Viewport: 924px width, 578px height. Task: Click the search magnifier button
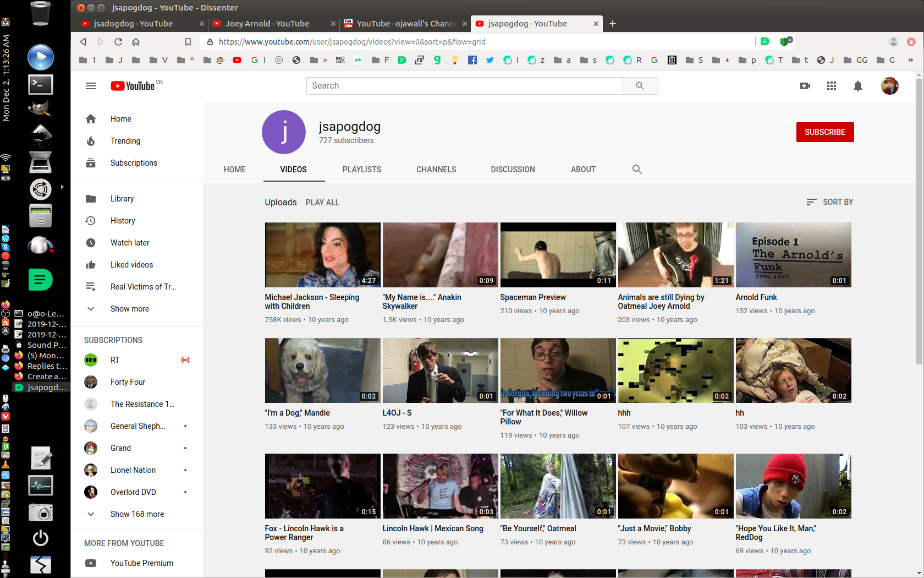point(640,86)
